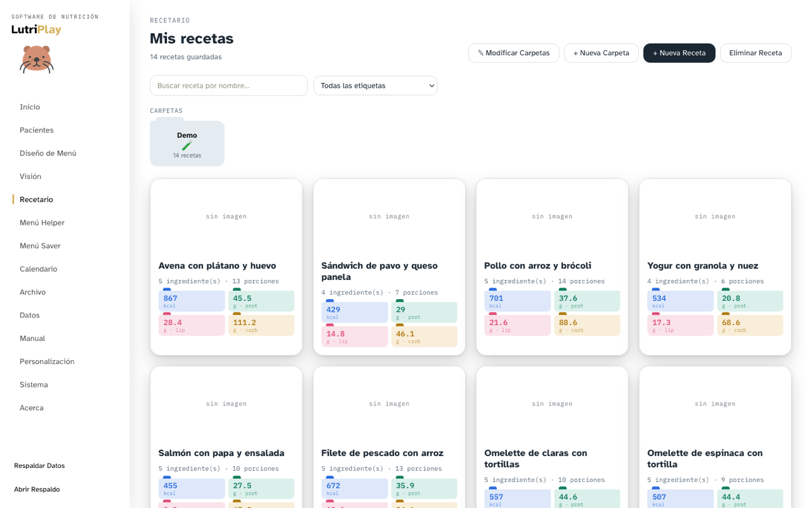Viewport: 812px width, 508px height.
Task: Click the title Salmón con papa y ensalada
Action: (x=221, y=453)
